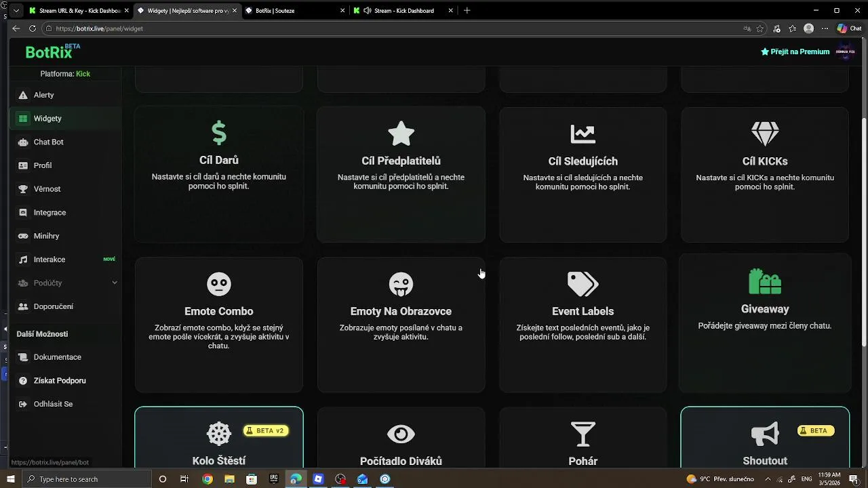The image size is (868, 488).
Task: Open the notification center icon
Action: click(x=854, y=479)
